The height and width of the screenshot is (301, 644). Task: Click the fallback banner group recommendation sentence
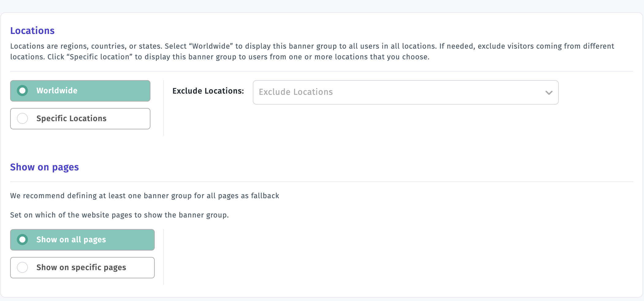click(145, 196)
